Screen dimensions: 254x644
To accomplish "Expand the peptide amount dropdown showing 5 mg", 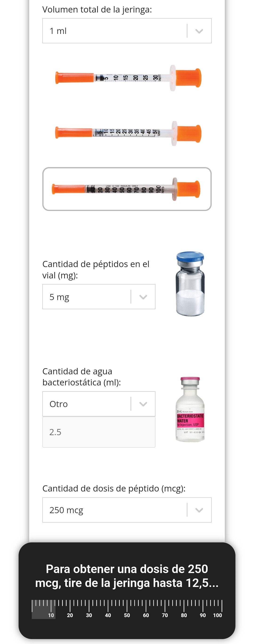I will (99, 297).
